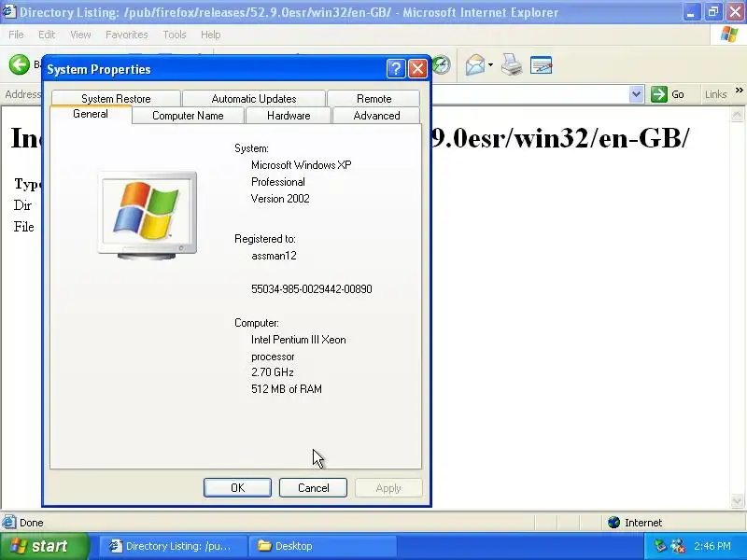Switch to the Advanced tab
747x560 pixels.
point(376,116)
